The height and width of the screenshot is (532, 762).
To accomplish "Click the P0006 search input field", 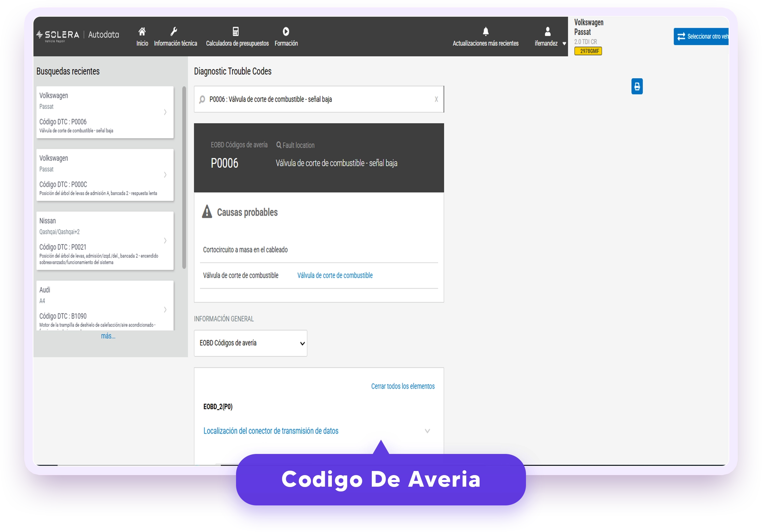I will 319,99.
